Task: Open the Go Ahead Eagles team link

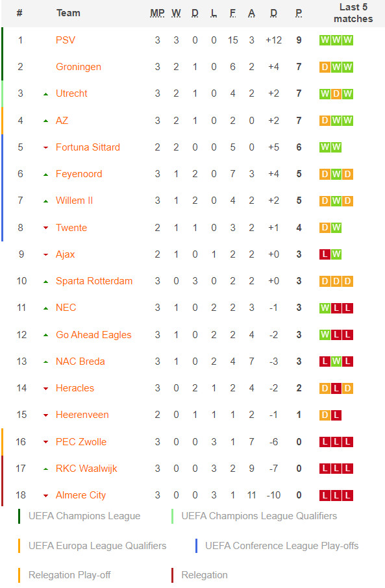Action: (93, 335)
